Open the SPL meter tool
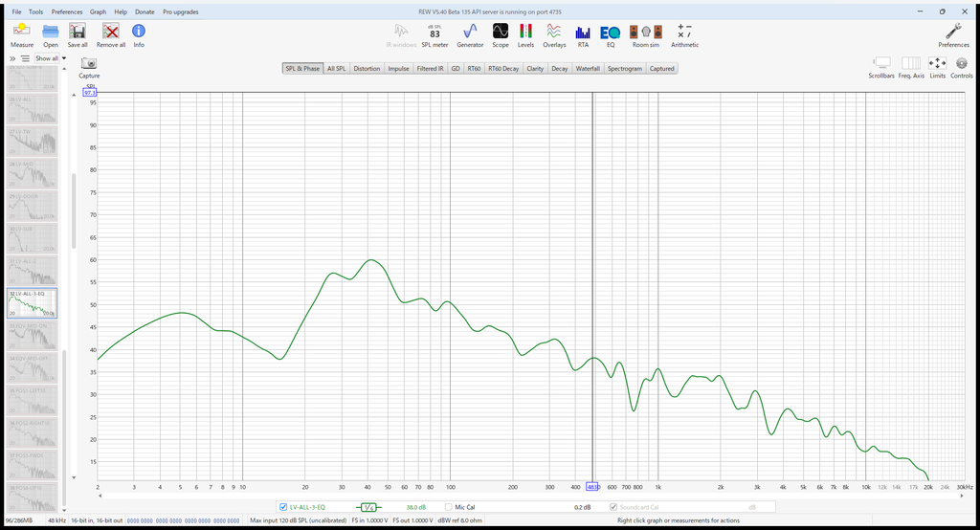 pos(434,35)
